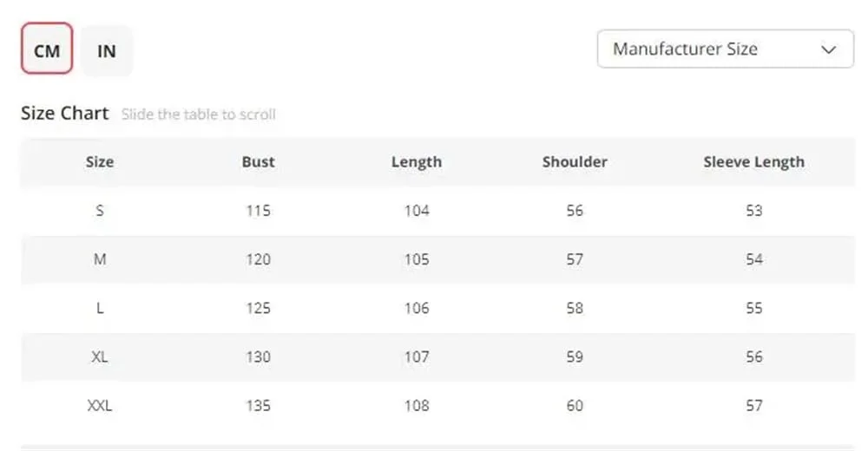This screenshot has width=868, height=451.
Task: Click the Shoulder column header
Action: tap(575, 162)
